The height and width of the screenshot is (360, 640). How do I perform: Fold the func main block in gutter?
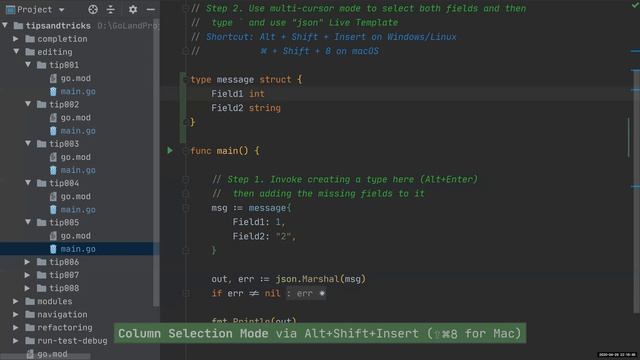(x=185, y=151)
